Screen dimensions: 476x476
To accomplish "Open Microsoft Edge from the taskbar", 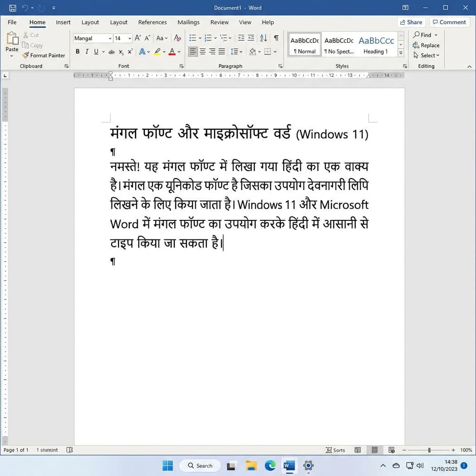I will point(270,465).
